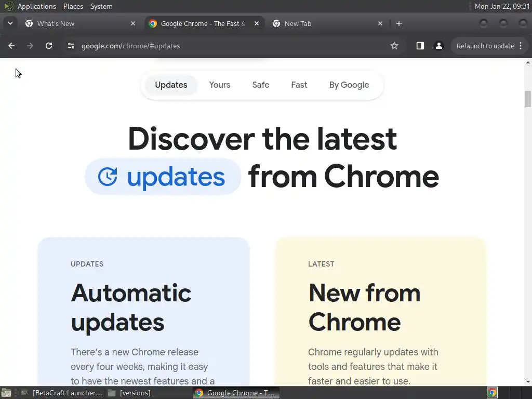Click the LATEST card label
532x399 pixels.
(x=321, y=264)
